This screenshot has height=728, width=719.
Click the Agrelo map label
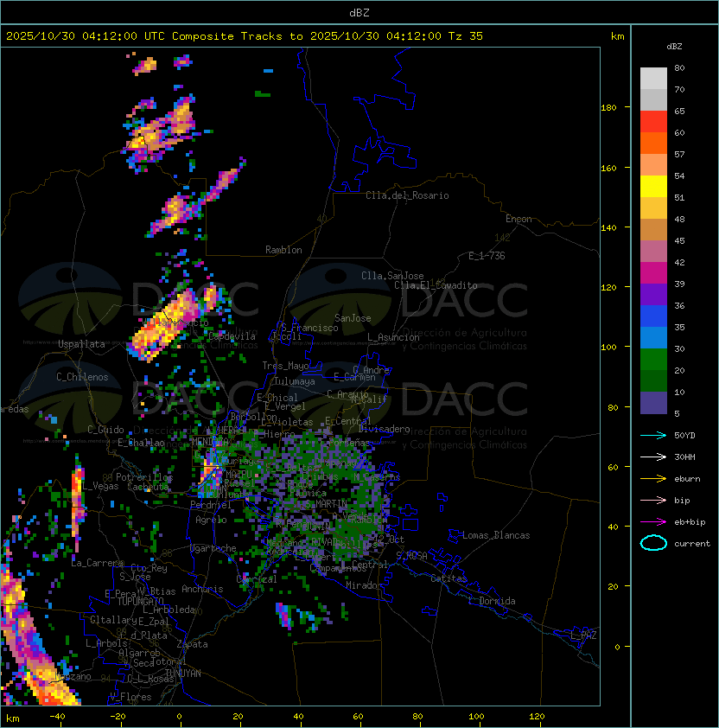click(x=211, y=520)
